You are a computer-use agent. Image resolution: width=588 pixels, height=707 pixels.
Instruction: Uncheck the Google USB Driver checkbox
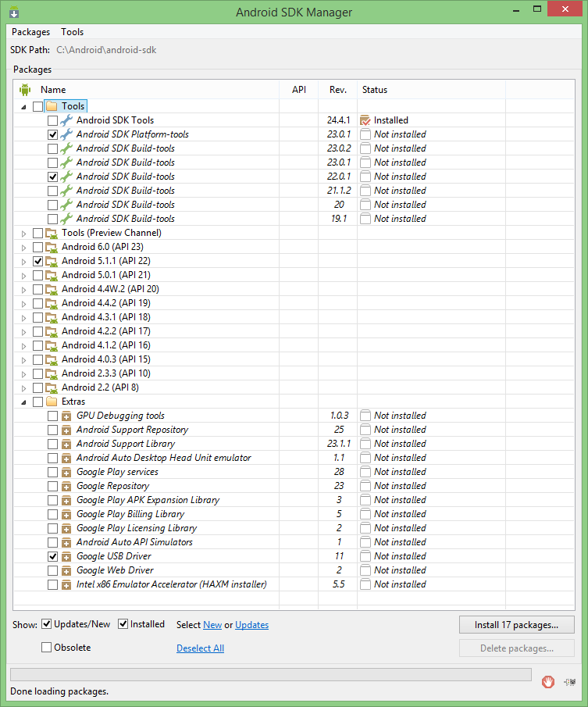tap(53, 556)
